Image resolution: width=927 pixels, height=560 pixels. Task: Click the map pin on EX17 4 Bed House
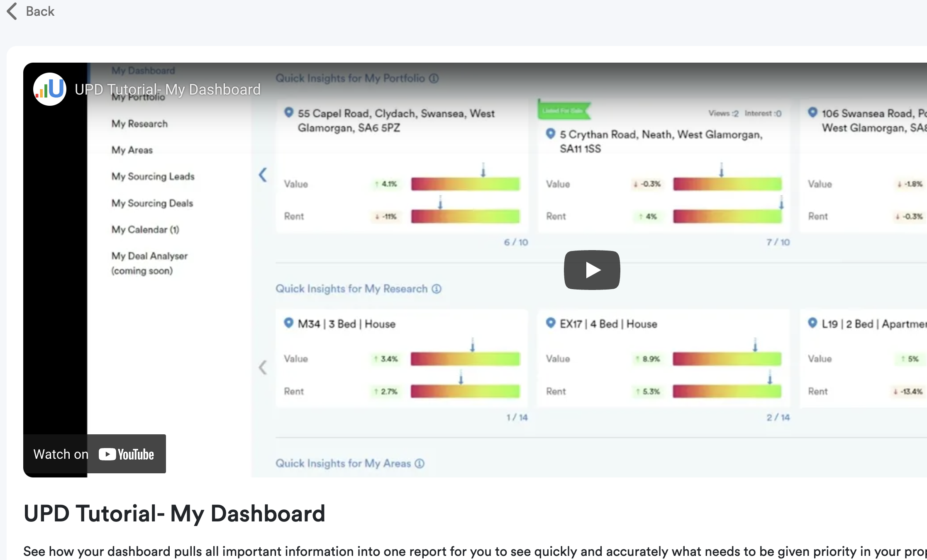550,323
